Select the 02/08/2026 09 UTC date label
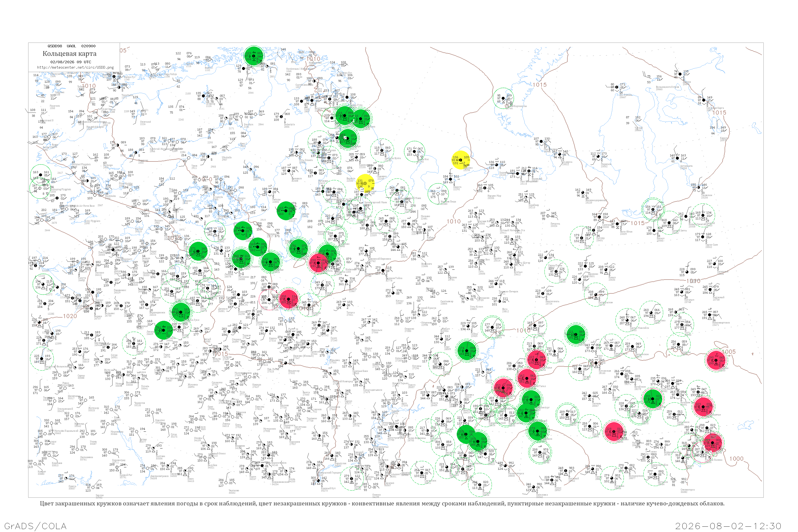Viewport: 798px width, 532px height. point(71,62)
